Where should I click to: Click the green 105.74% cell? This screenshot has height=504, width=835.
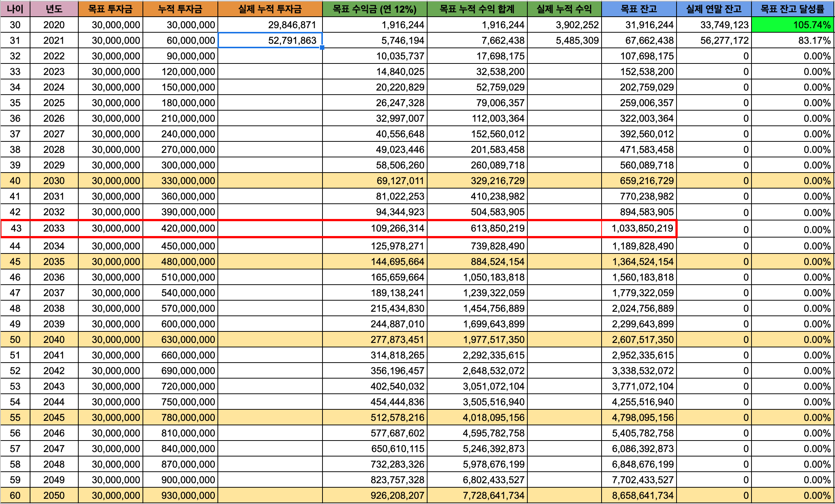[793, 25]
